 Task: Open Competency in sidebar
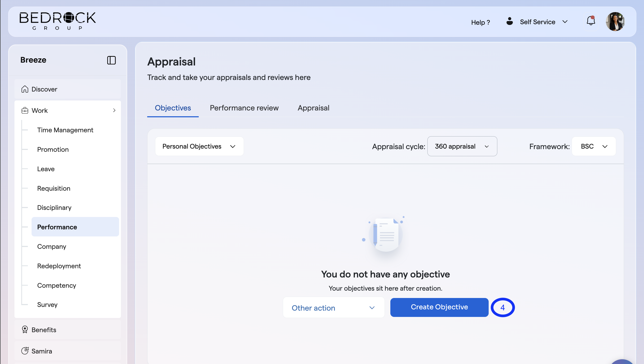pyautogui.click(x=57, y=285)
